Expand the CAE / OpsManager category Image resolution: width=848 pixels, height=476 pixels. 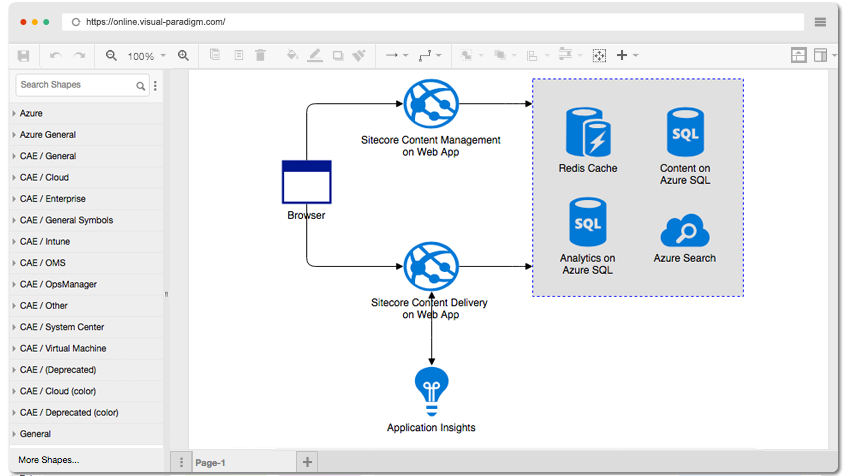point(87,285)
